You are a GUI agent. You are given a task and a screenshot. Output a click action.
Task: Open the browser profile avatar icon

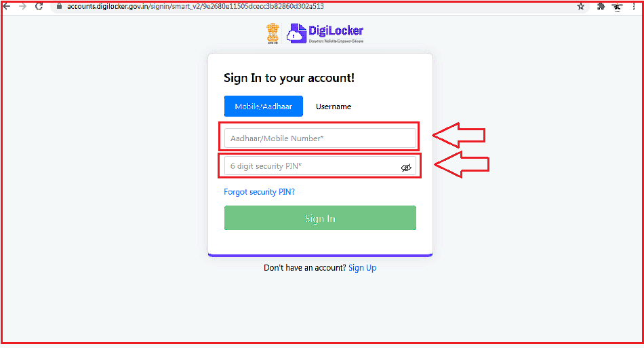[x=618, y=7]
